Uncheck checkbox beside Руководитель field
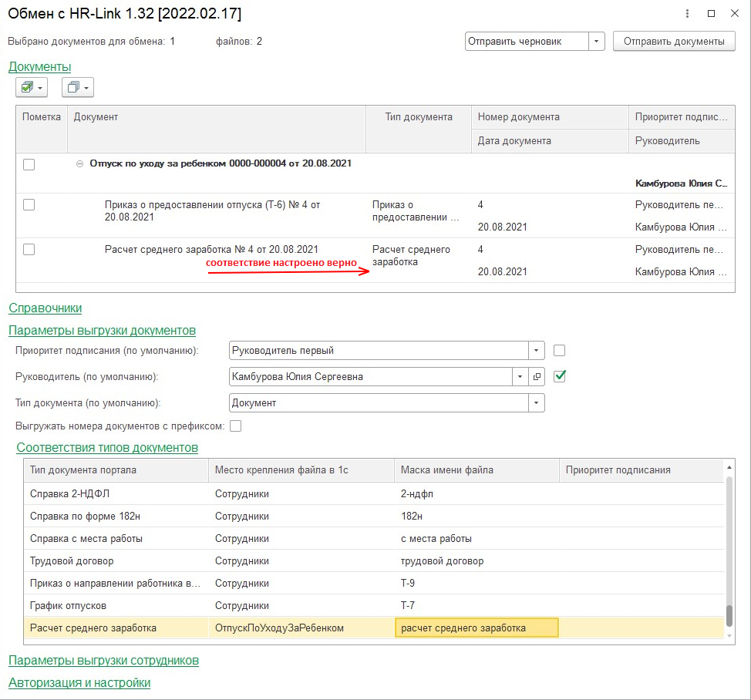 560,376
